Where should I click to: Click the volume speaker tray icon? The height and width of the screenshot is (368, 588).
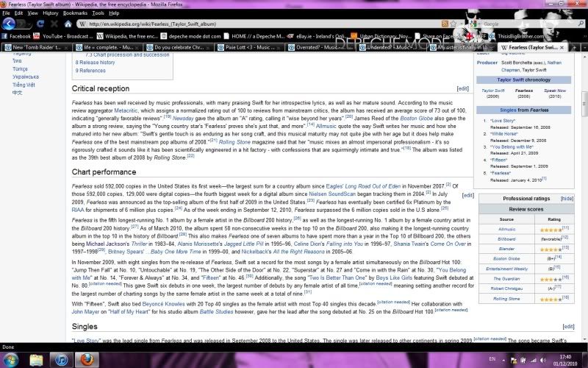click(542, 360)
